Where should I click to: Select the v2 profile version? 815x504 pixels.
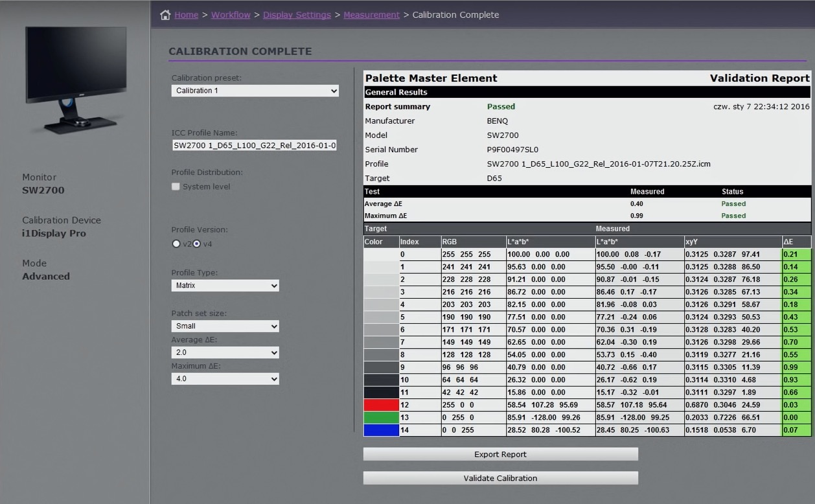click(x=176, y=244)
